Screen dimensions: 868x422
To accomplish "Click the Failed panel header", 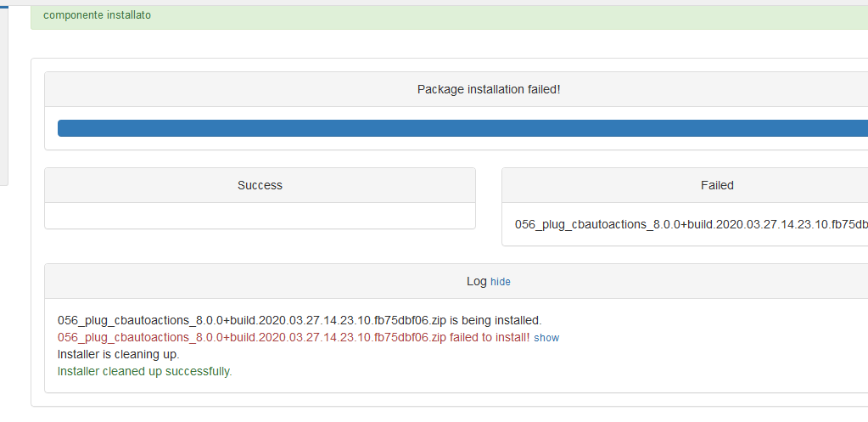I will coord(685,185).
